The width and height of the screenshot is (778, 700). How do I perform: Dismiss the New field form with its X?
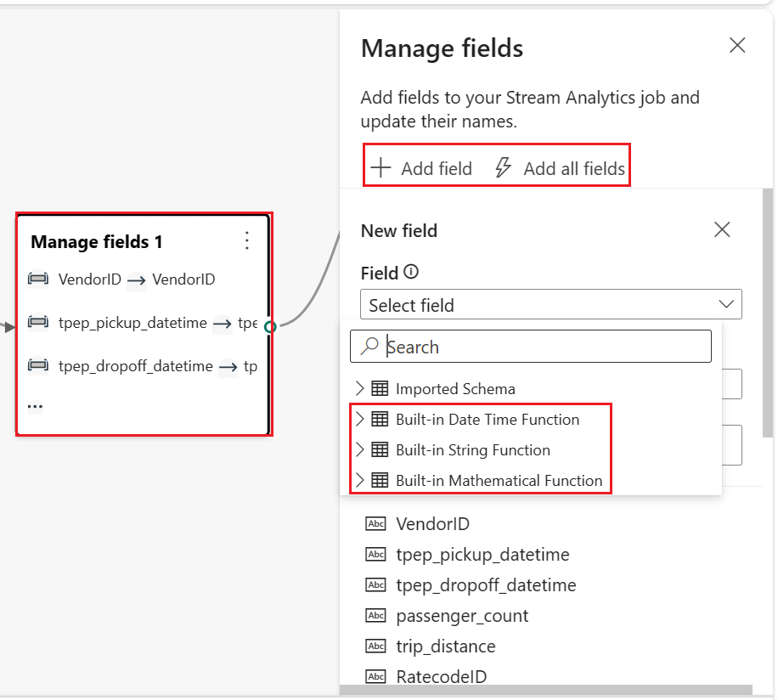click(721, 229)
